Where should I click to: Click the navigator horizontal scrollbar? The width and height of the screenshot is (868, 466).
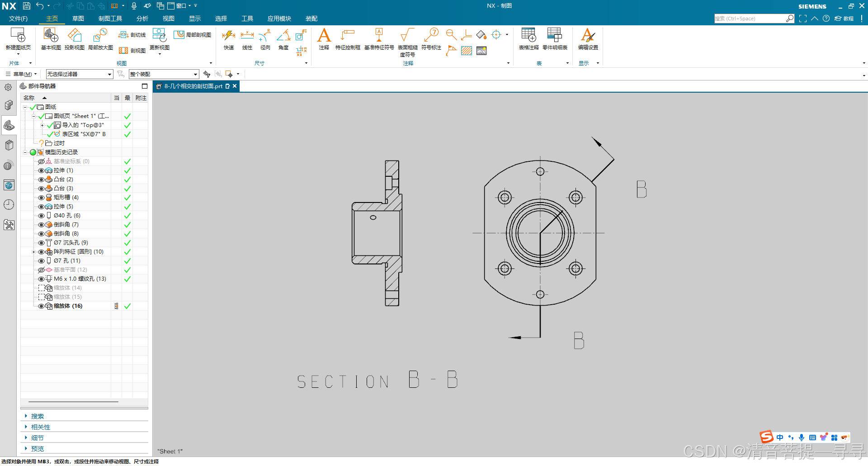73,401
